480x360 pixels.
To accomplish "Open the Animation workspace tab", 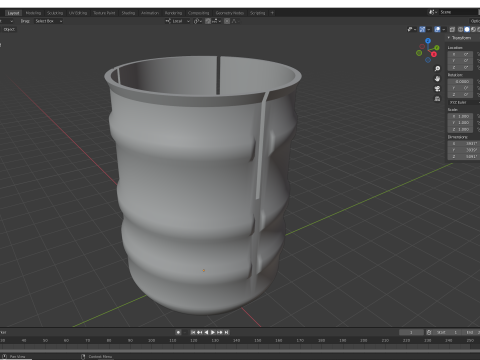I will click(150, 13).
